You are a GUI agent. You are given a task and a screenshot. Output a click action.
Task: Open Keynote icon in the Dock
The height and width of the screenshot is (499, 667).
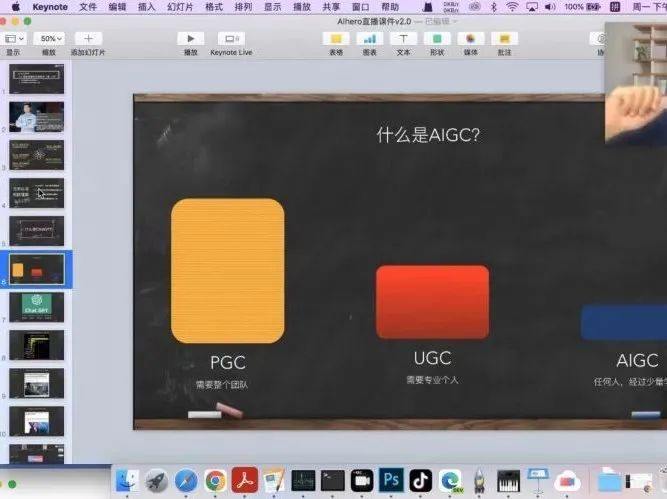[x=538, y=480]
